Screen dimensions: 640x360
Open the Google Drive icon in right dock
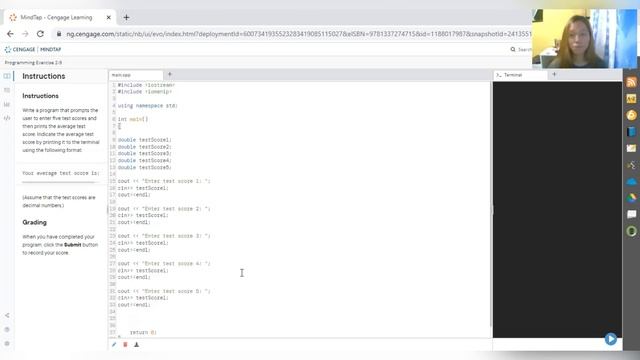[631, 198]
